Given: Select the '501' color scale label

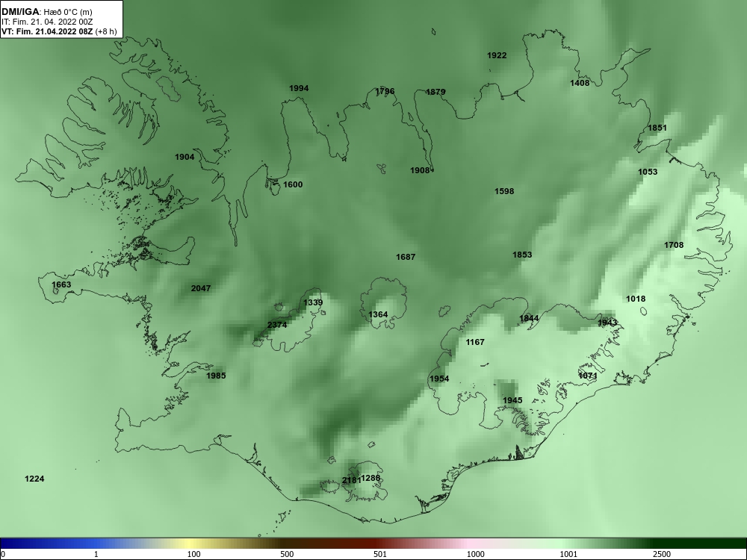Looking at the screenshot, I should tap(380, 554).
